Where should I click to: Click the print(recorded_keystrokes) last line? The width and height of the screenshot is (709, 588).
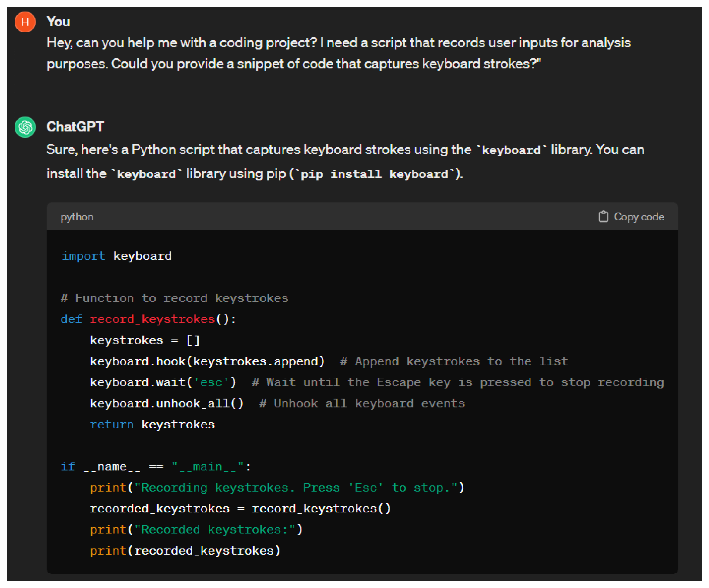tap(185, 551)
